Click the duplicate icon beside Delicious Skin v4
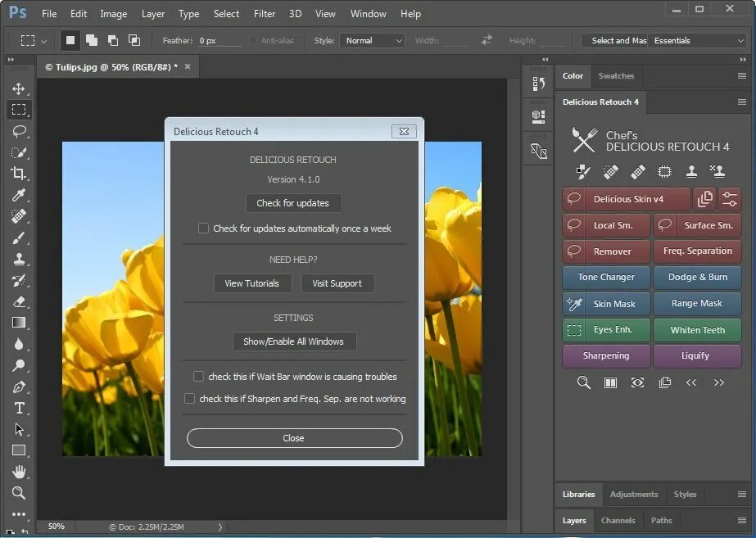The image size is (756, 538). 704,199
